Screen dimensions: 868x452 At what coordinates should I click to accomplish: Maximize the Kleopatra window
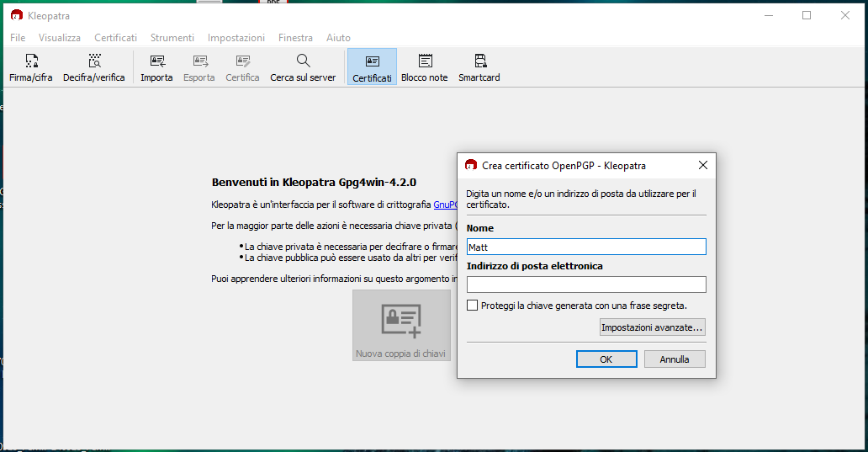click(807, 15)
